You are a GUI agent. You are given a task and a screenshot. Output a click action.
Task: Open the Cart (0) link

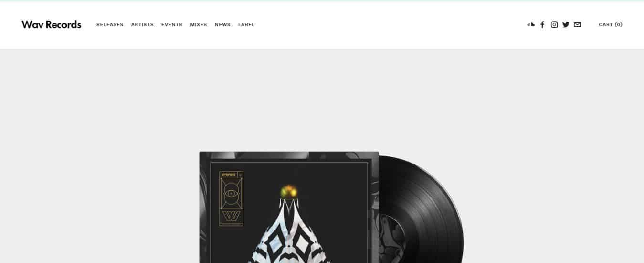pyautogui.click(x=611, y=25)
